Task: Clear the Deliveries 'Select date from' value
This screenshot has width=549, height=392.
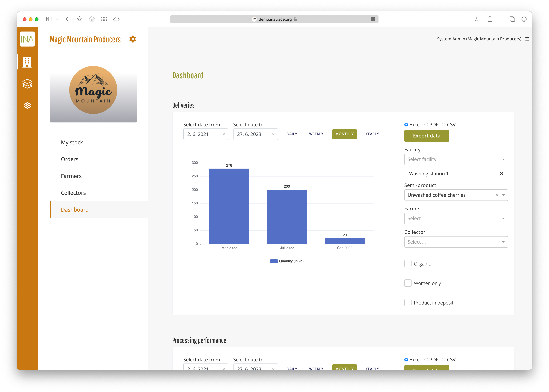Action: click(223, 134)
